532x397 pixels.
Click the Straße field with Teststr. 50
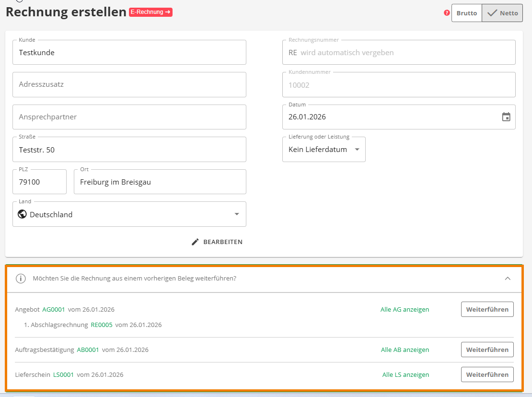tap(129, 150)
